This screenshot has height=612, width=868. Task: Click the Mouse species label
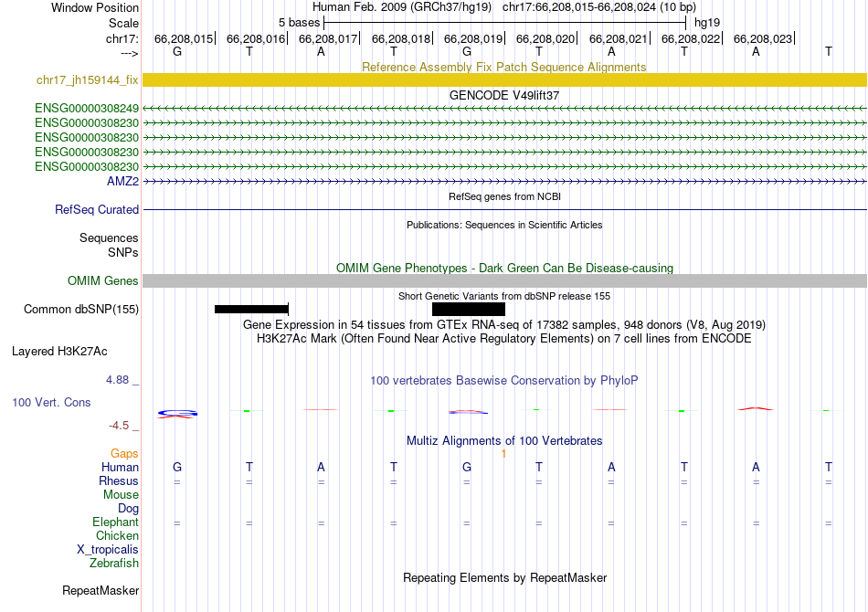coord(121,495)
